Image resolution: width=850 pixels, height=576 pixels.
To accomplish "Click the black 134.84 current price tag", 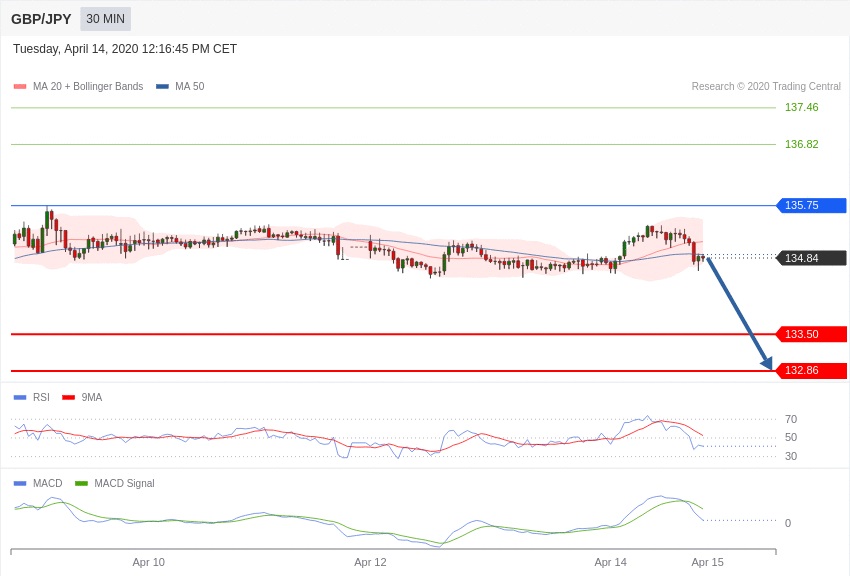I will pos(812,258).
